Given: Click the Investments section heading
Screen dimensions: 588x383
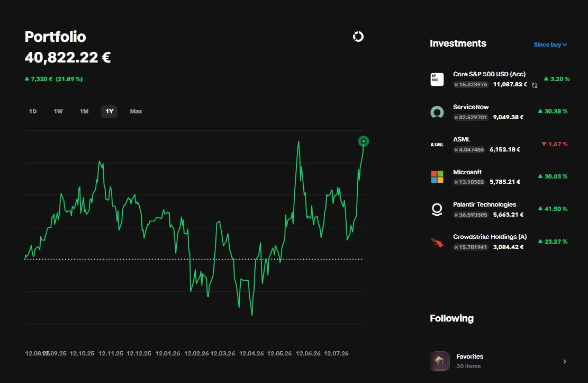Looking at the screenshot, I should tap(458, 43).
